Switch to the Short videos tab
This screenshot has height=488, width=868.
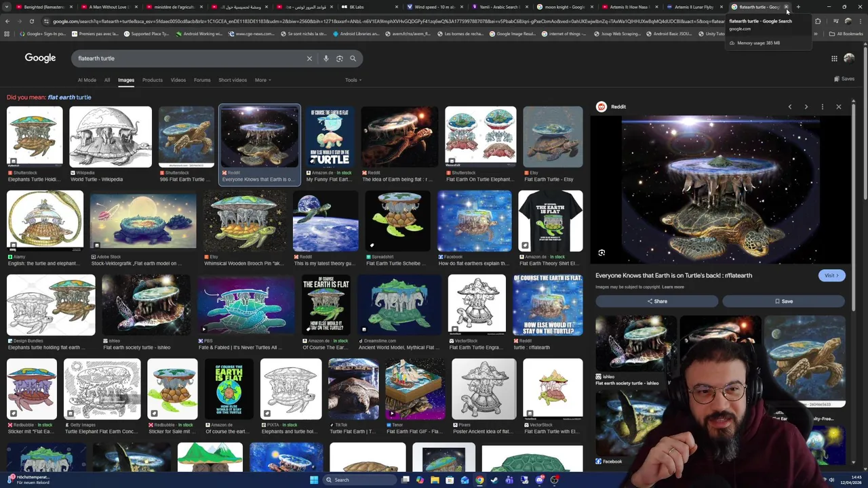coord(233,80)
